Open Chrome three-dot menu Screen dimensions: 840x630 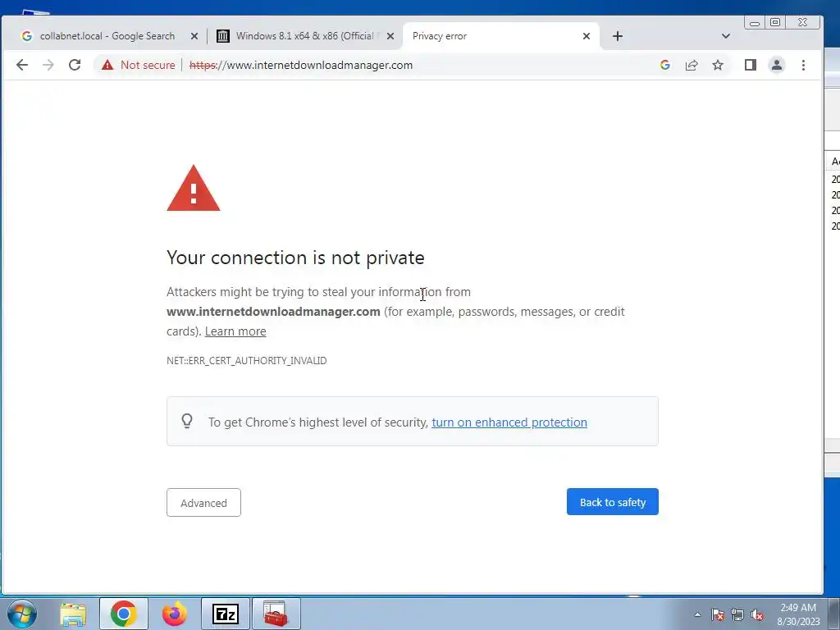point(803,65)
